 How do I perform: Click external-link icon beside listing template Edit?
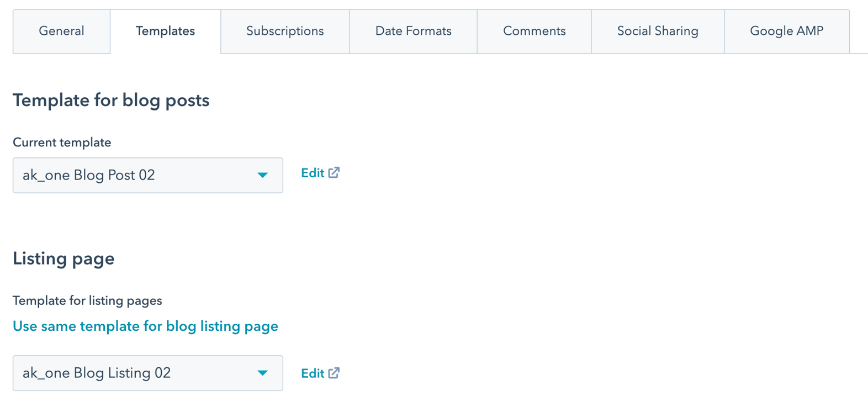click(334, 373)
